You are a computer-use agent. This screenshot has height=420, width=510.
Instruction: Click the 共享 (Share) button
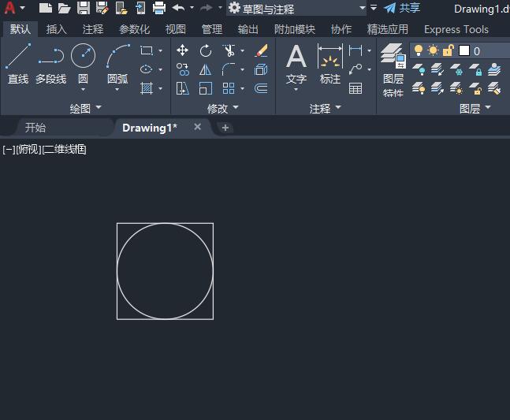[402, 8]
